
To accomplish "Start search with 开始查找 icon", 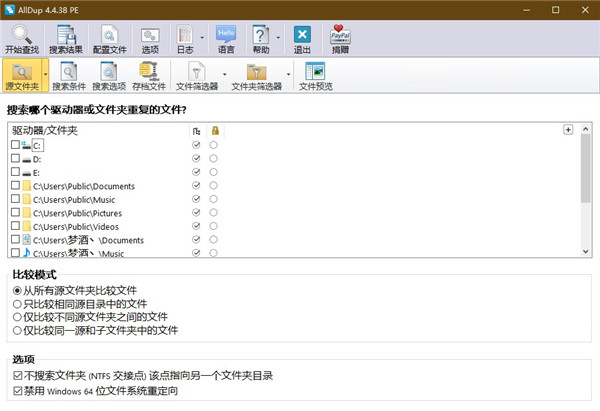I will click(22, 39).
